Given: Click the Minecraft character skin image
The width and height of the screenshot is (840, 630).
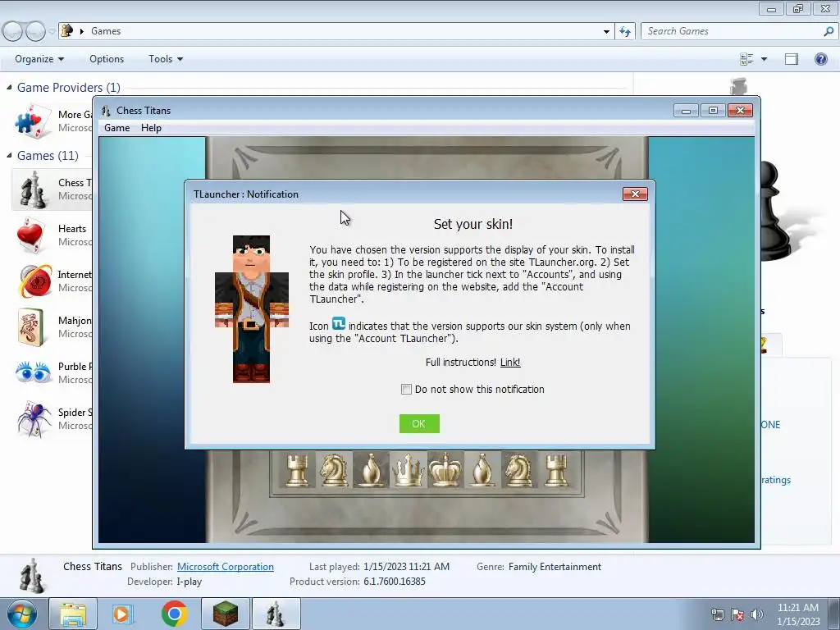Looking at the screenshot, I should (x=251, y=309).
